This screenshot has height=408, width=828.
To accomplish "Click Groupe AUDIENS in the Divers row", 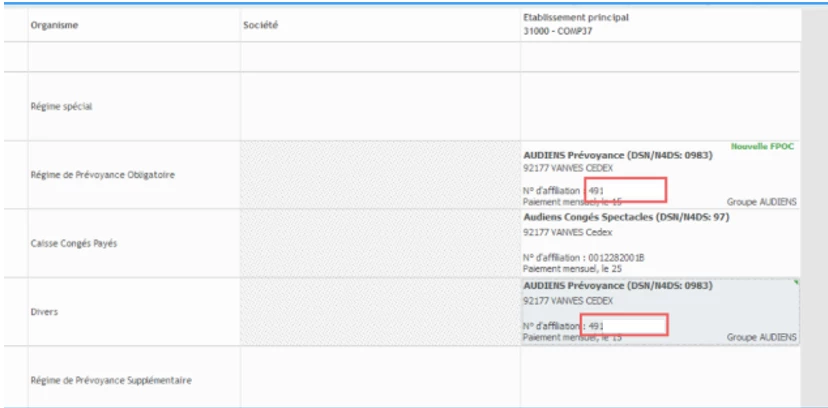I will 761,337.
